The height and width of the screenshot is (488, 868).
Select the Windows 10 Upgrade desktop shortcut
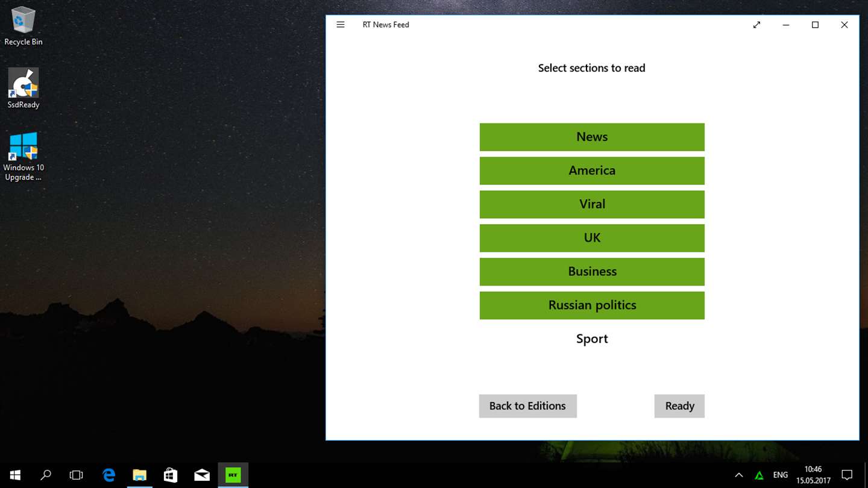[23, 157]
